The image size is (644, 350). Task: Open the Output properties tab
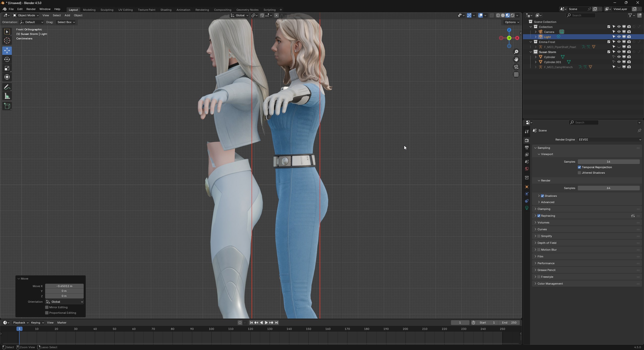527,148
